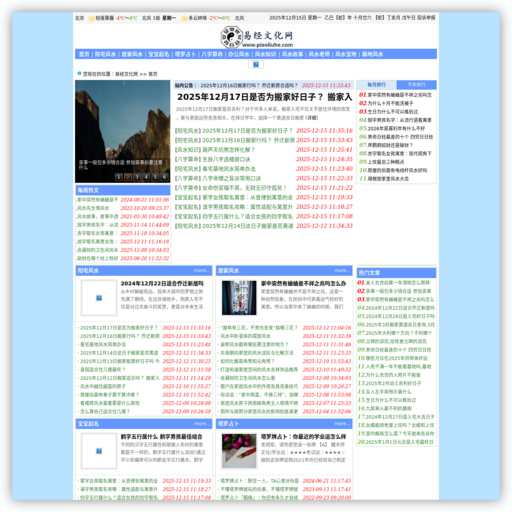Open 居家风水 list item 会漏财的卫生间风水怎么看
Image resolution: width=512 pixels, height=512 pixels.
(247, 378)
